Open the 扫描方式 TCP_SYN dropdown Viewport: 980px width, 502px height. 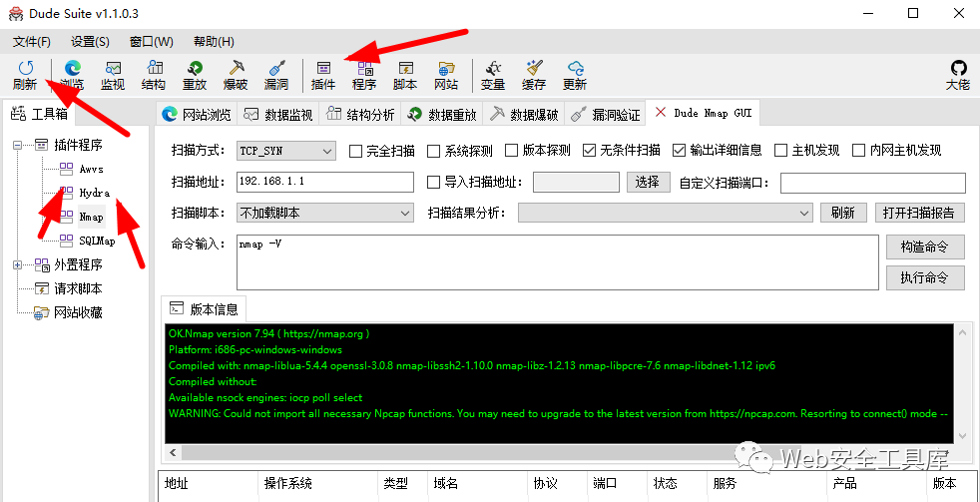coord(286,151)
